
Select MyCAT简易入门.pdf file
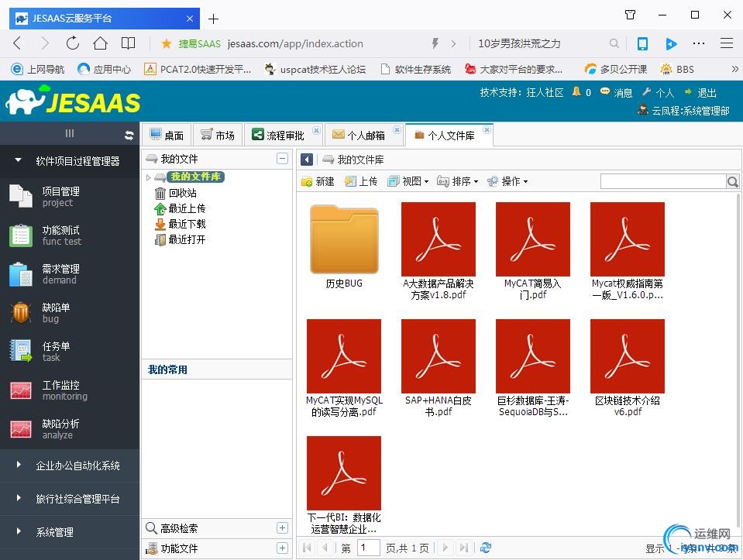tap(532, 251)
